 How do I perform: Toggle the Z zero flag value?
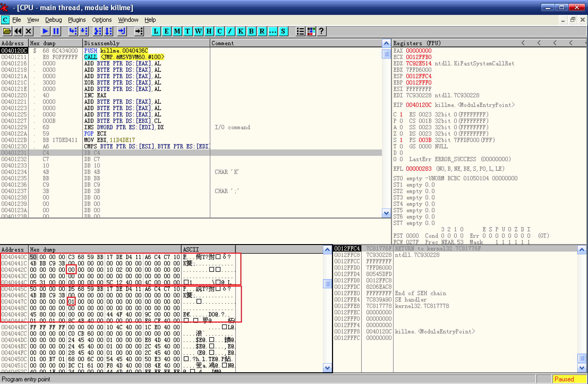point(401,134)
